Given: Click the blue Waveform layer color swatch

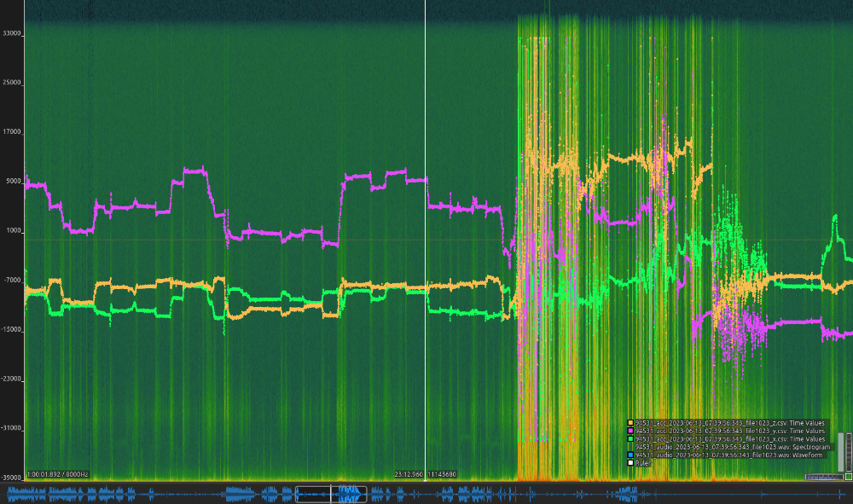Looking at the screenshot, I should (x=630, y=455).
